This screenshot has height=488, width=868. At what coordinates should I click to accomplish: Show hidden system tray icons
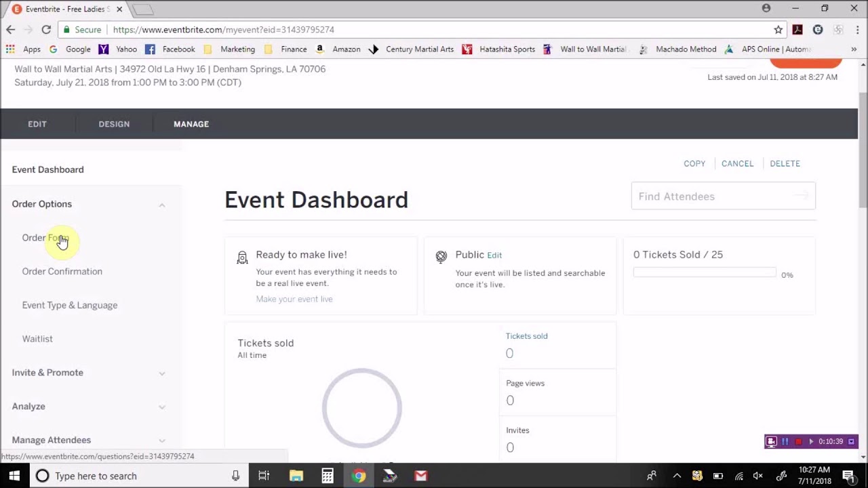pos(676,476)
